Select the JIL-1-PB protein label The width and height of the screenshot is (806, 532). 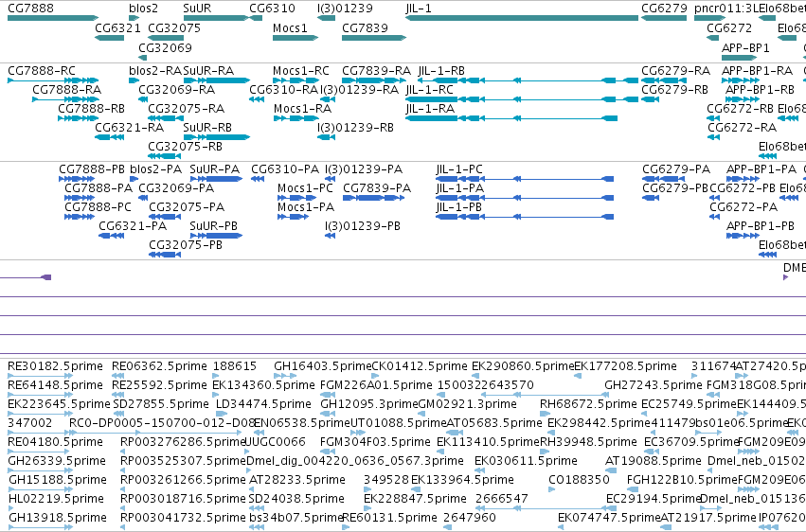click(459, 207)
